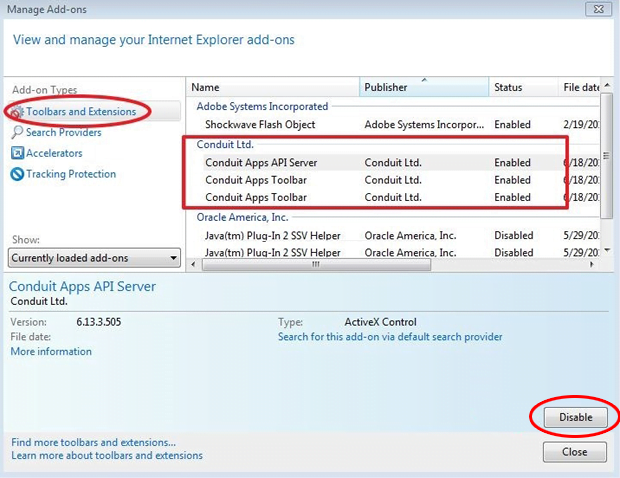Viewport: 620px width, 478px height.
Task: Open the More information link
Action: click(x=51, y=351)
